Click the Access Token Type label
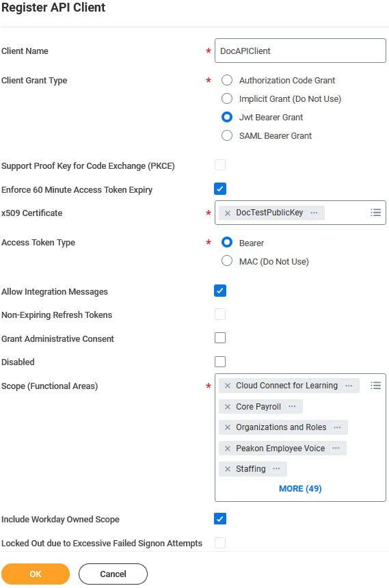 [x=38, y=243]
